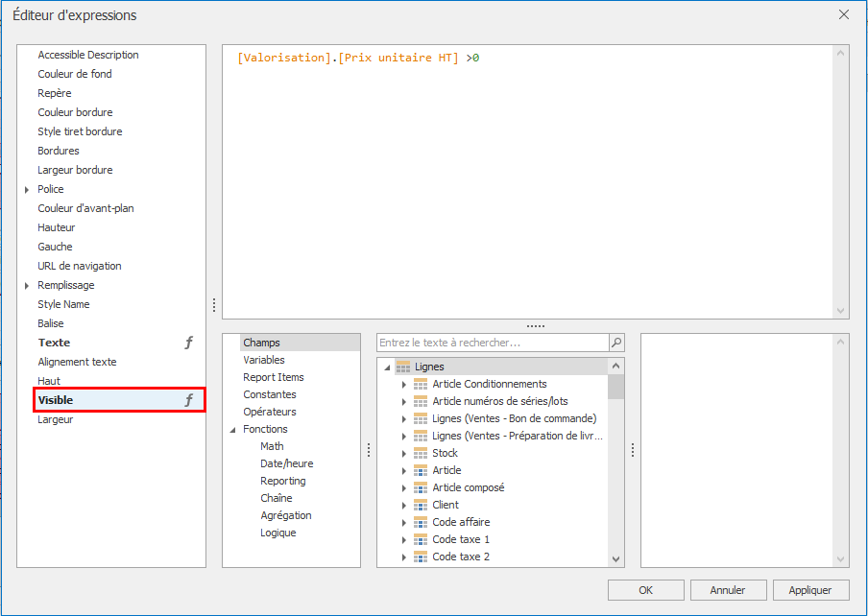Click the Lignes table icon
Viewport: 868px width, 616px height.
tap(403, 367)
